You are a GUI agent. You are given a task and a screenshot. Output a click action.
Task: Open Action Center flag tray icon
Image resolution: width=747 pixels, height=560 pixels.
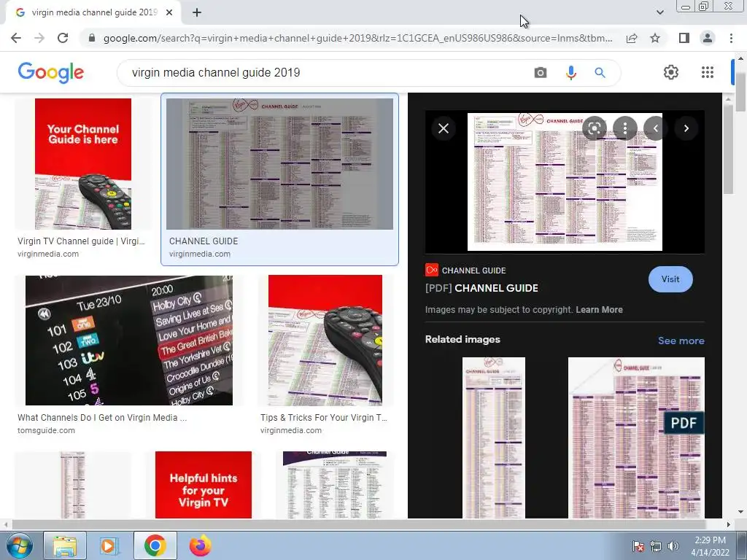point(638,546)
